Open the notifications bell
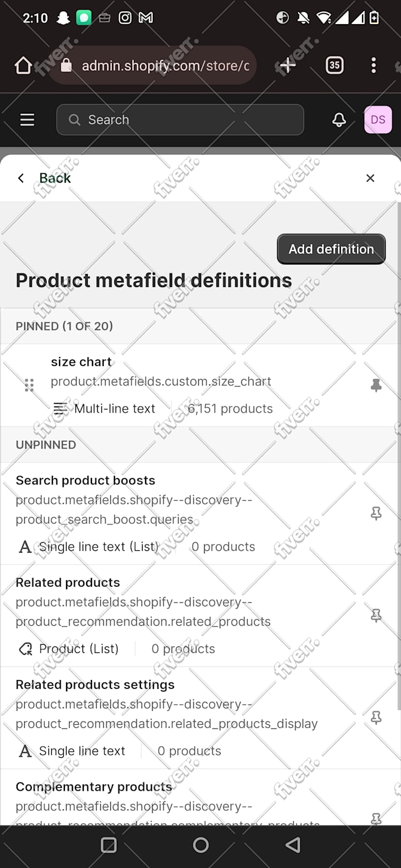The image size is (401, 868). pyautogui.click(x=339, y=120)
